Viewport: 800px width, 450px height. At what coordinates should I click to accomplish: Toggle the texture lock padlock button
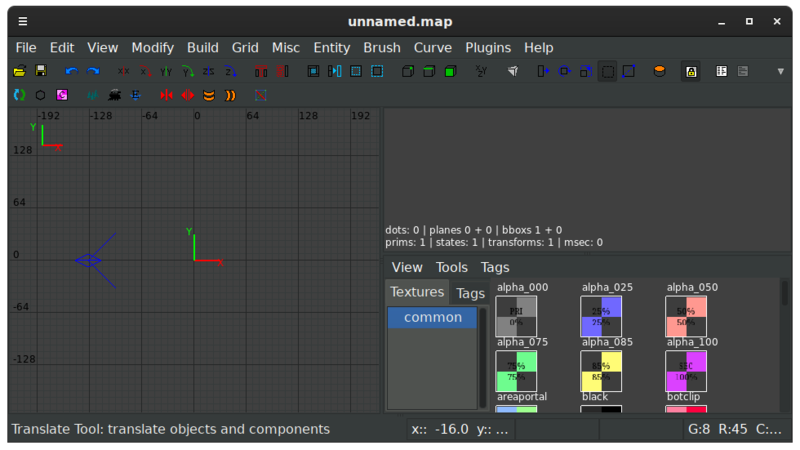pos(691,71)
